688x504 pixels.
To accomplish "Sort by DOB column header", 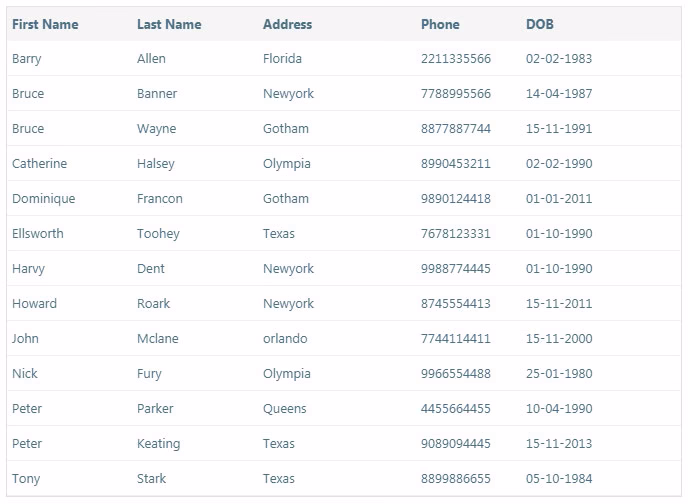I will coord(539,24).
